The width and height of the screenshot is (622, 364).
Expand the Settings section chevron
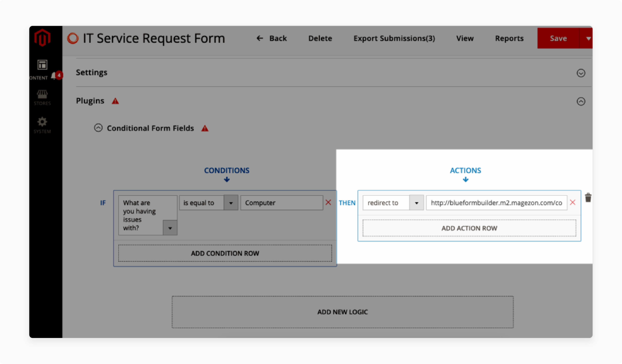click(581, 73)
